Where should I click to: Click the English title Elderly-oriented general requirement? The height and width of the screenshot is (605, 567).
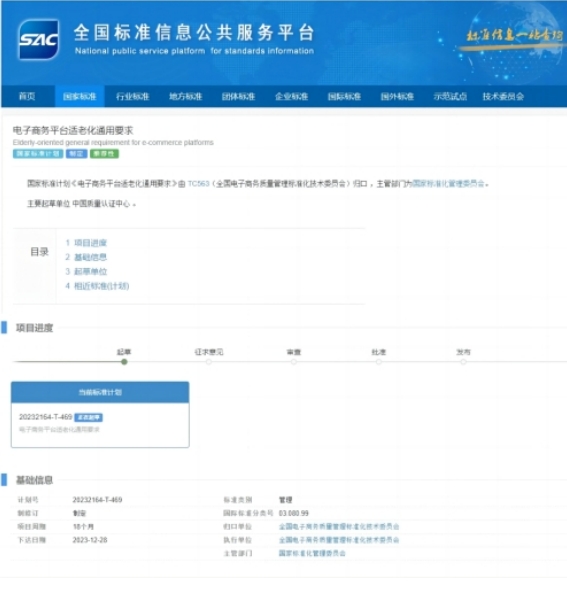point(113,142)
